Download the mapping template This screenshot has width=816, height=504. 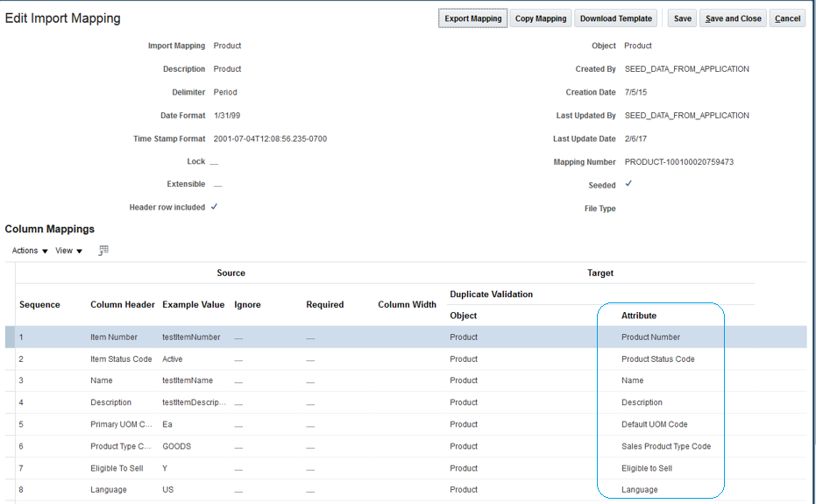[615, 18]
